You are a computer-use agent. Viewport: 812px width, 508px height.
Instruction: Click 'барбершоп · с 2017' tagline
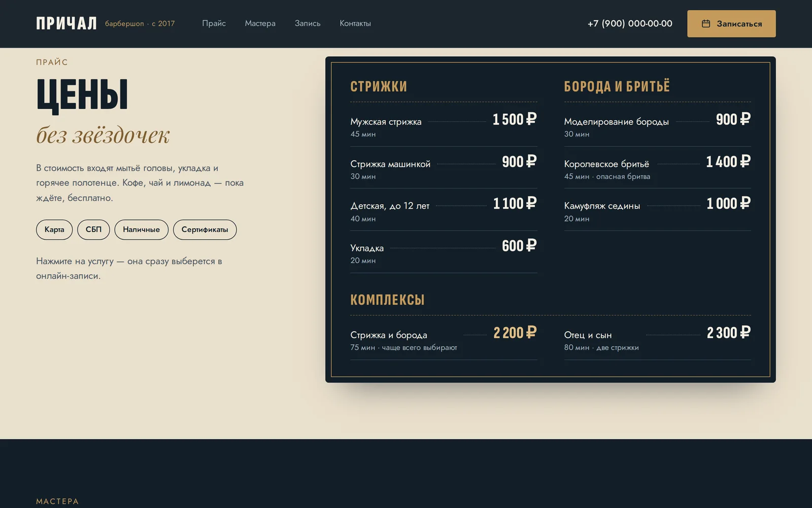140,23
